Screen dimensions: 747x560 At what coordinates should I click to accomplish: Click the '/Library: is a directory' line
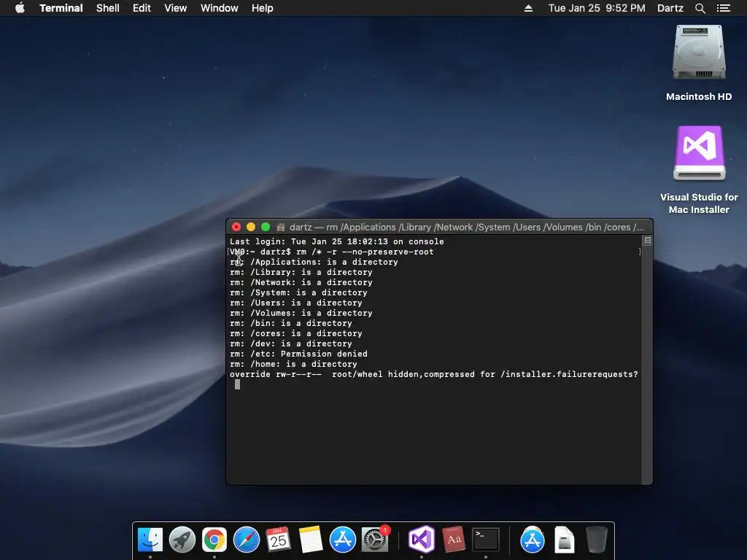coord(301,273)
